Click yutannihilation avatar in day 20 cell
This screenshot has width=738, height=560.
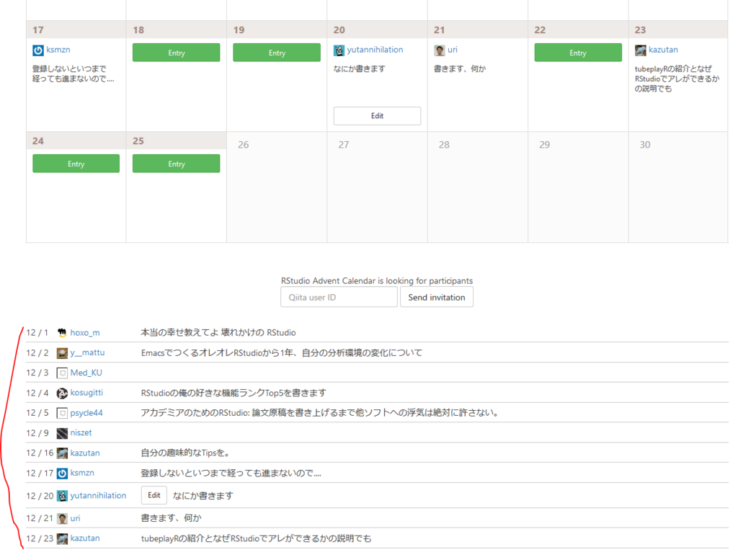[339, 50]
